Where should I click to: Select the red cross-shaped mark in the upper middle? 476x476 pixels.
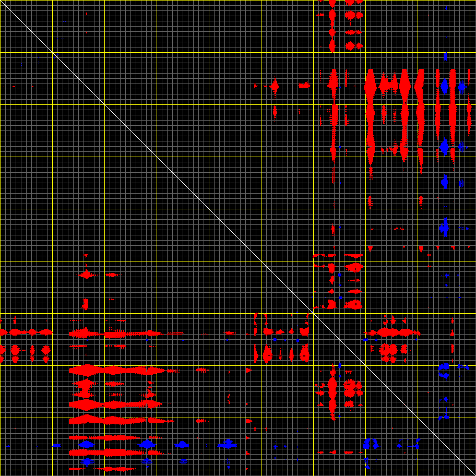275,85
